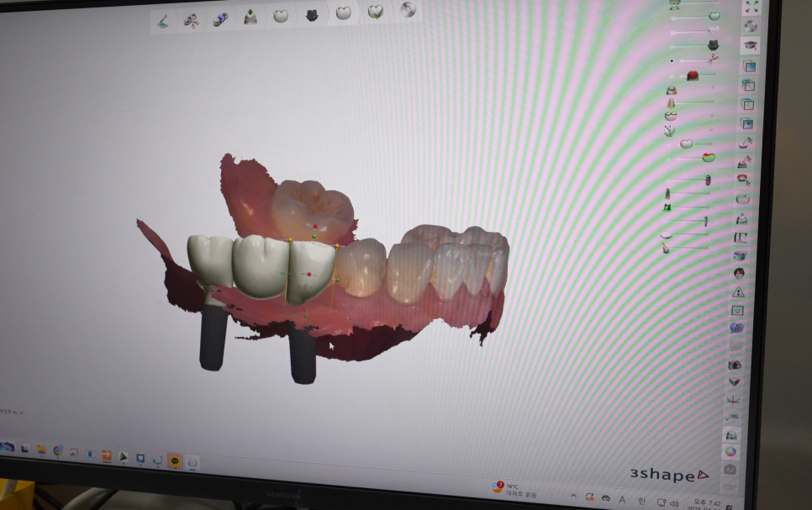The width and height of the screenshot is (812, 510).
Task: Click the fullscreen expand arrows icon
Action: click(751, 7)
